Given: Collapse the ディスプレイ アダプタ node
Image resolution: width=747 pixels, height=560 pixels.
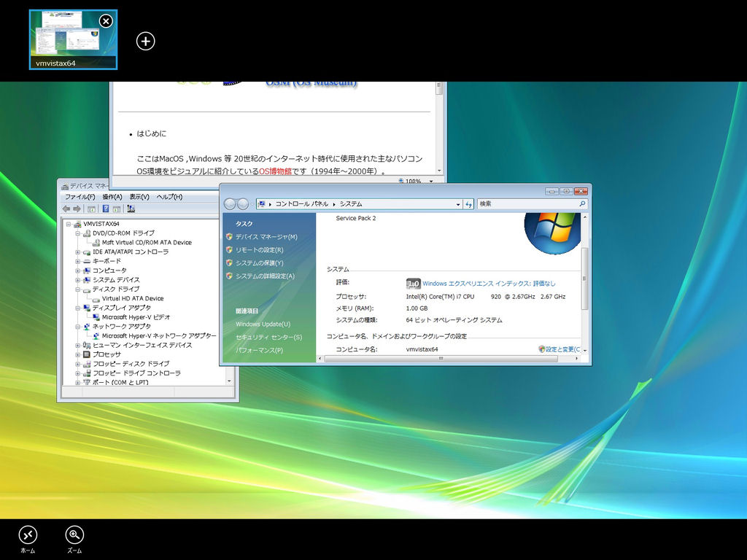Looking at the screenshot, I should (x=77, y=308).
